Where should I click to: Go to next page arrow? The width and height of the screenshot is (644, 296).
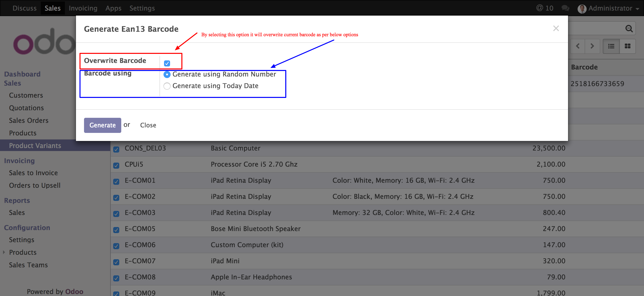pos(592,46)
